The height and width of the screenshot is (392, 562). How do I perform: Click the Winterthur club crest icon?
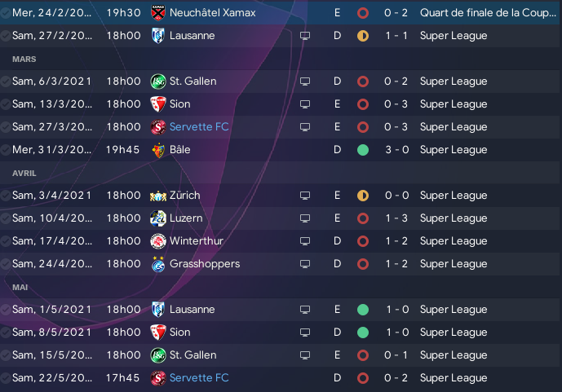[157, 241]
